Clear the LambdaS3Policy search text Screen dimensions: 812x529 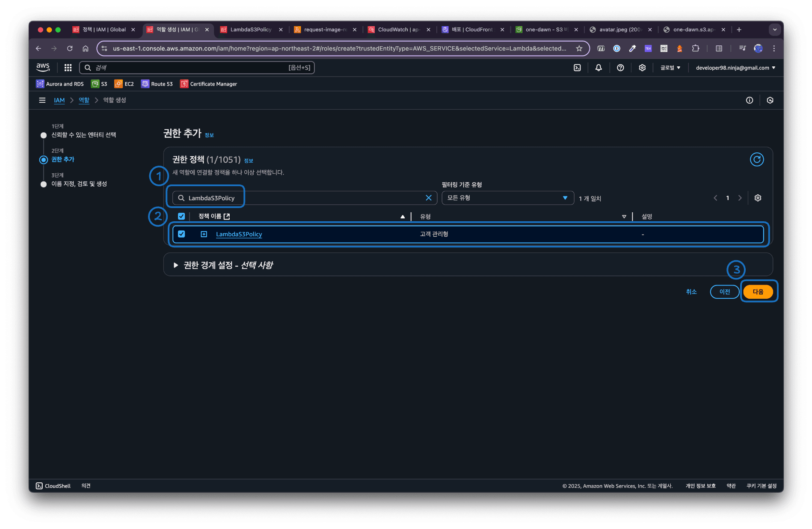point(428,198)
